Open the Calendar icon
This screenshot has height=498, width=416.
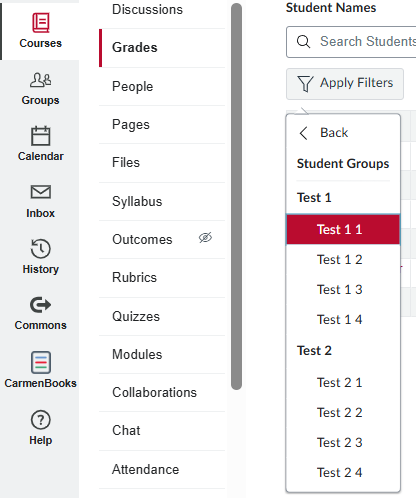coord(41,136)
